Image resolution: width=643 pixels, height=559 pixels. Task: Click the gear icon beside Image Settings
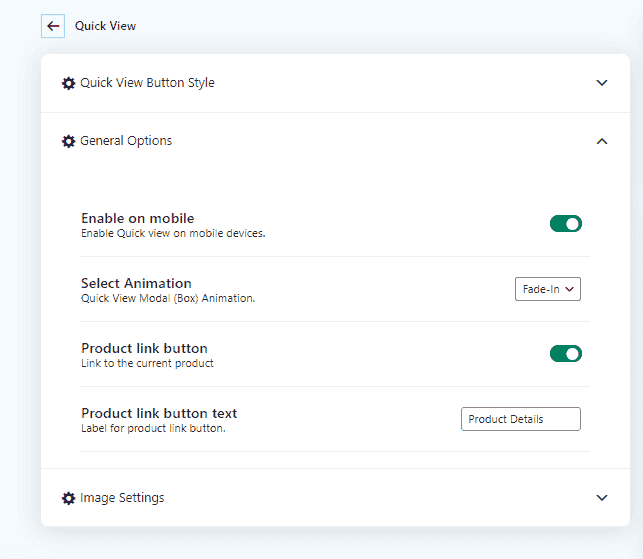[x=68, y=498]
